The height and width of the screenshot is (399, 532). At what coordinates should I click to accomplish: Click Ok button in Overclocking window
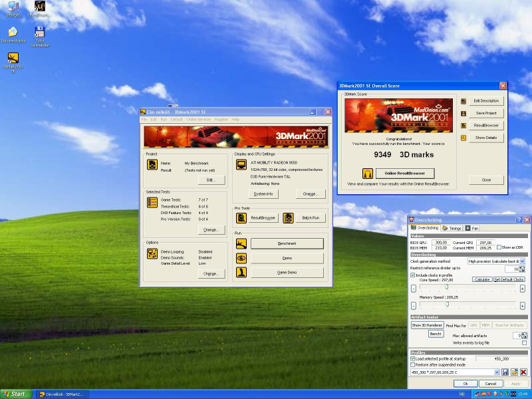(465, 384)
